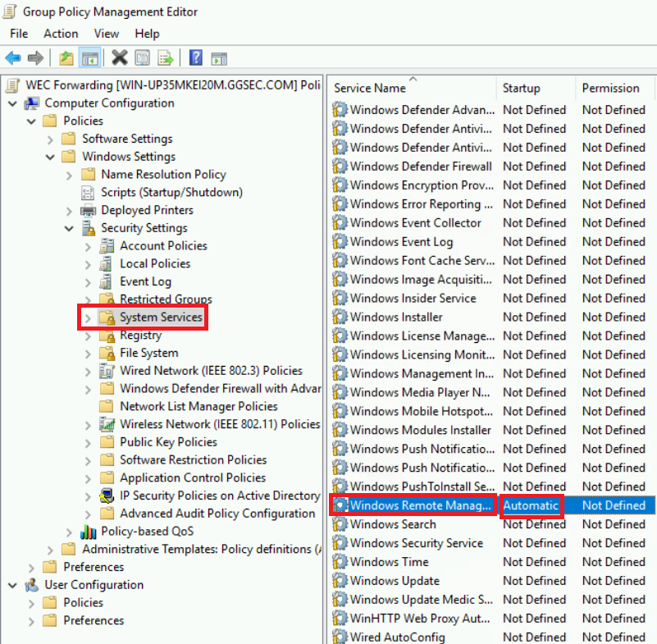The width and height of the screenshot is (657, 644).
Task: Open Properties using the Properties toolbar icon
Action: 141,57
